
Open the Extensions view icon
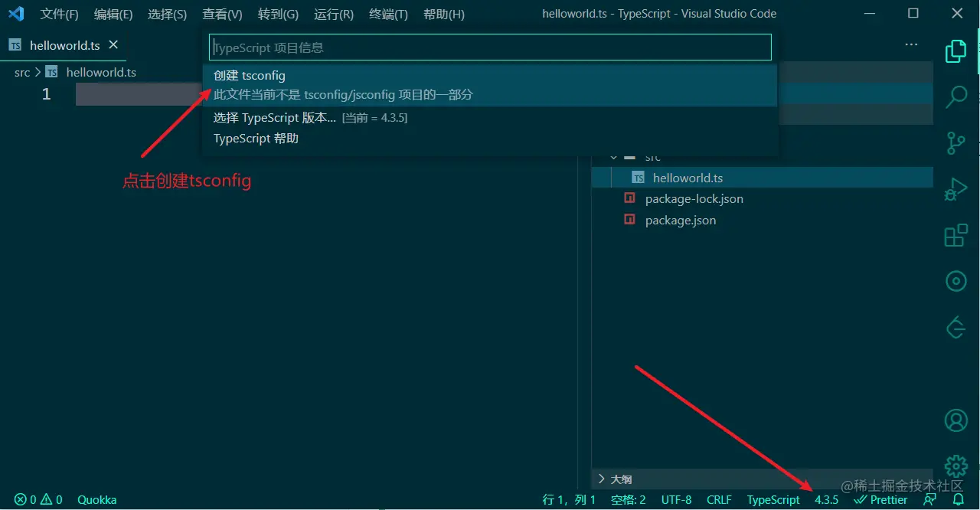pyautogui.click(x=955, y=235)
